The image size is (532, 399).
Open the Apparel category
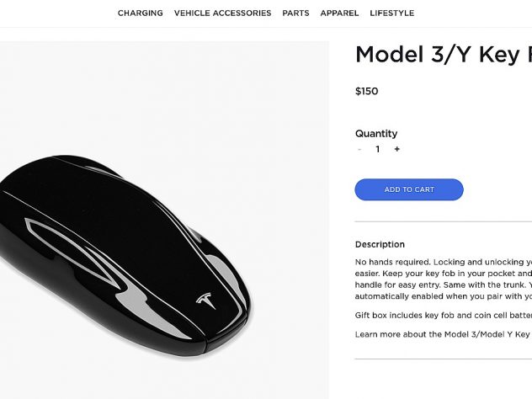(339, 13)
